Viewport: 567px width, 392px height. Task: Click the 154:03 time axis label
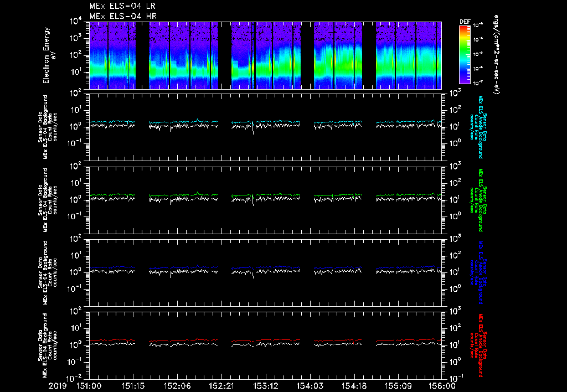(x=310, y=386)
